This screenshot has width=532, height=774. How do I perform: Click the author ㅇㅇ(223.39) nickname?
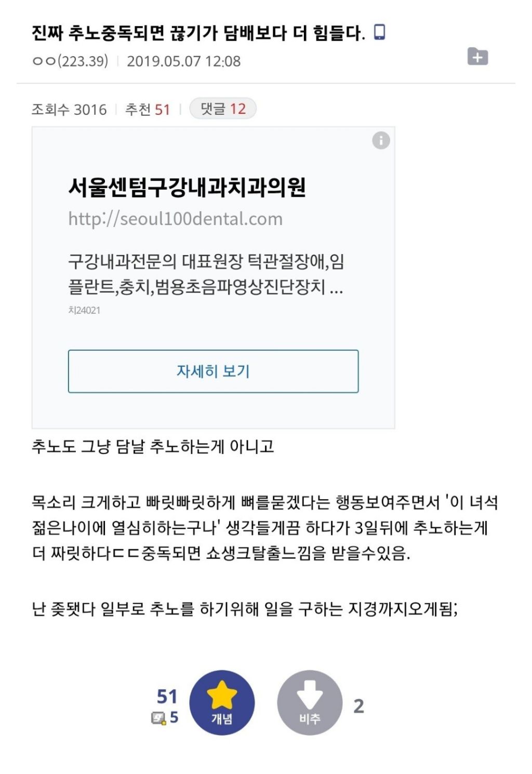tap(70, 61)
